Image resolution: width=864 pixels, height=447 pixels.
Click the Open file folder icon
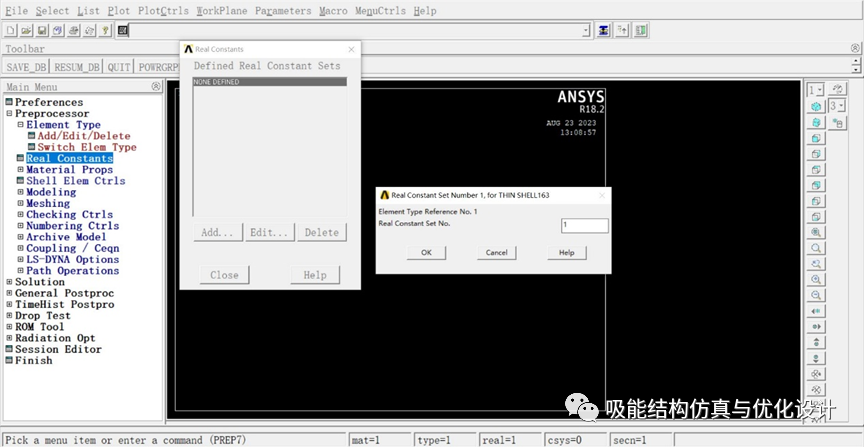click(26, 30)
